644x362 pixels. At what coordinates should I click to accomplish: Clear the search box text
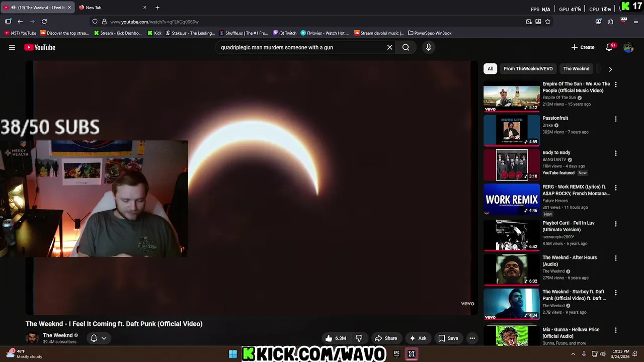[x=389, y=47]
